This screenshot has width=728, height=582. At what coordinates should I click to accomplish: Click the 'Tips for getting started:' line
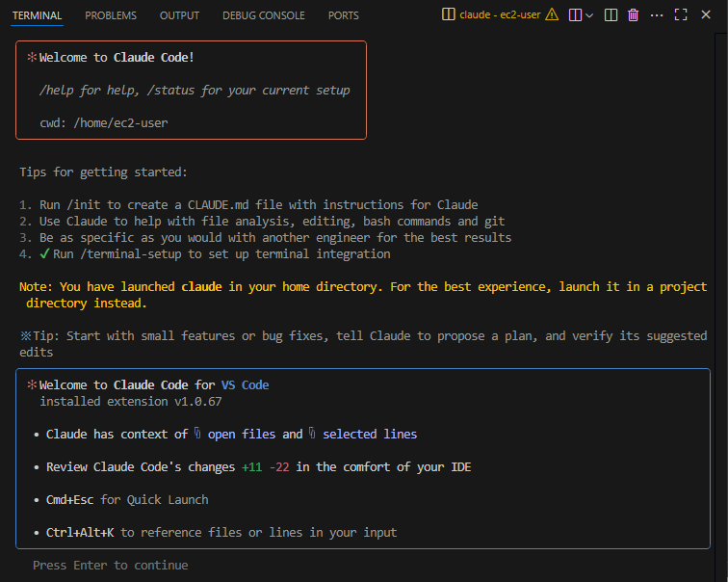coord(103,172)
